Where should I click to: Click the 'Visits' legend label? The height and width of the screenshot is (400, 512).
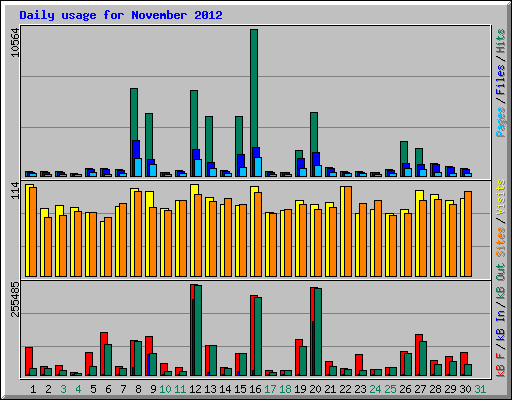click(500, 198)
